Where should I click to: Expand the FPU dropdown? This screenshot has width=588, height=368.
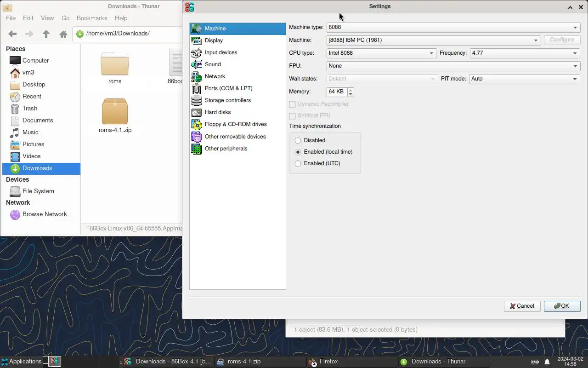click(453, 66)
